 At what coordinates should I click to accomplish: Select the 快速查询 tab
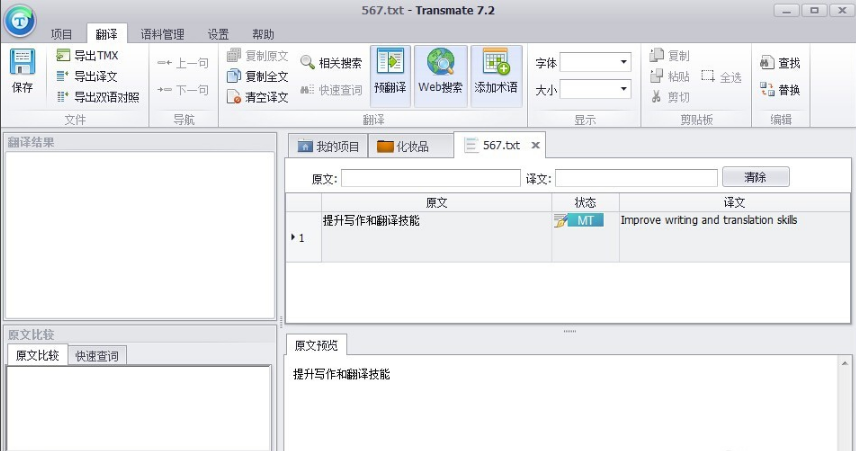(98, 355)
